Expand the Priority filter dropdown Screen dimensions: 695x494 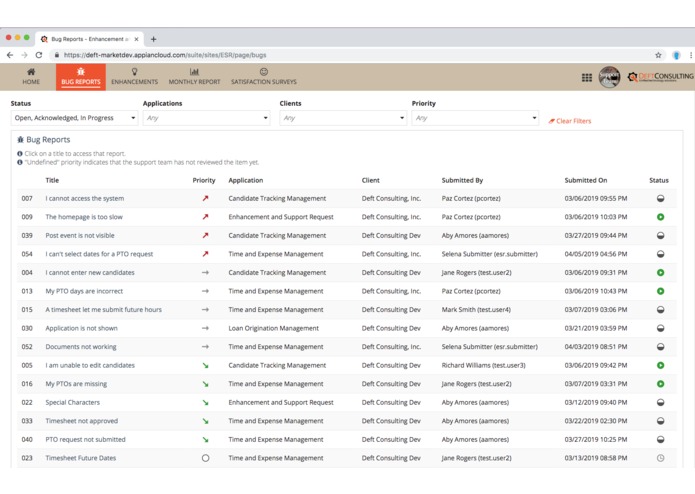point(475,118)
